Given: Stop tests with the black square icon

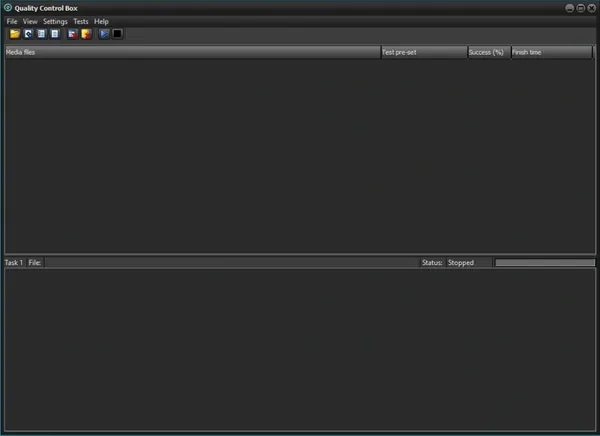Looking at the screenshot, I should tap(118, 34).
